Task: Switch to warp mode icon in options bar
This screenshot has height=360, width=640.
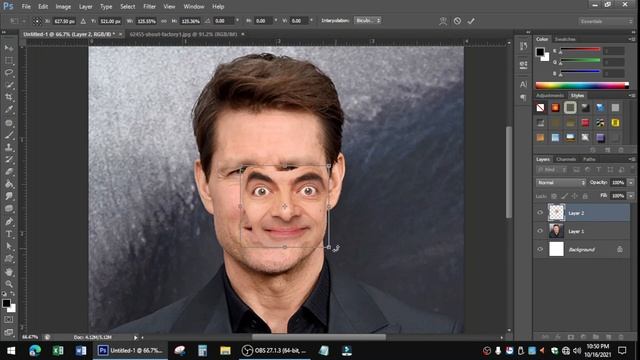Action: (x=443, y=21)
